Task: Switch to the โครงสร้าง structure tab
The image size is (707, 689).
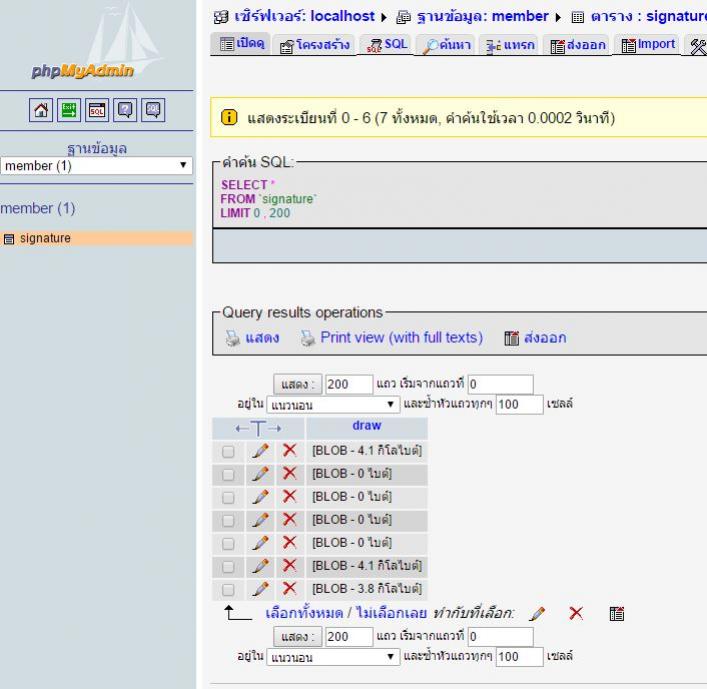Action: point(314,45)
